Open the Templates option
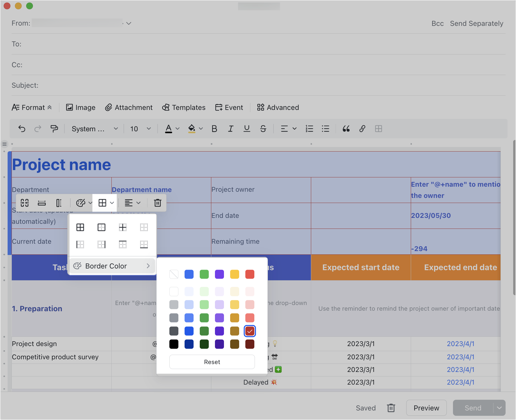The width and height of the screenshot is (516, 420). point(184,107)
